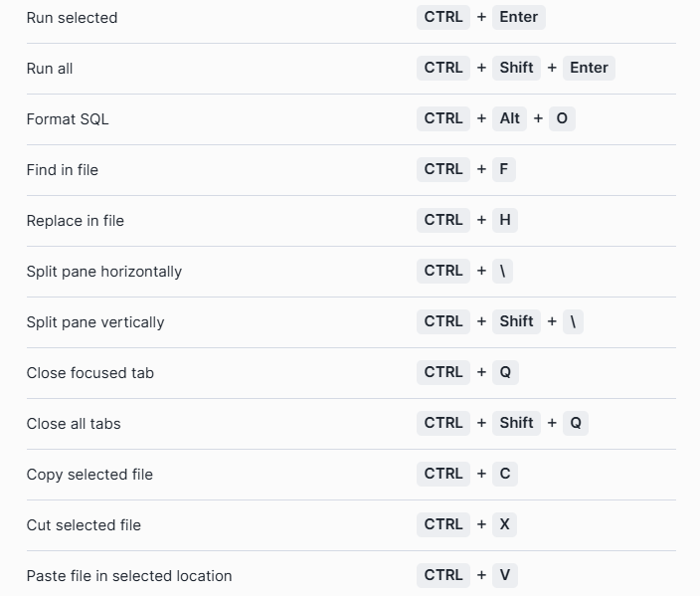Click the Shift key in Close all tabs row
Viewport: 700px width, 596px height.
click(516, 423)
